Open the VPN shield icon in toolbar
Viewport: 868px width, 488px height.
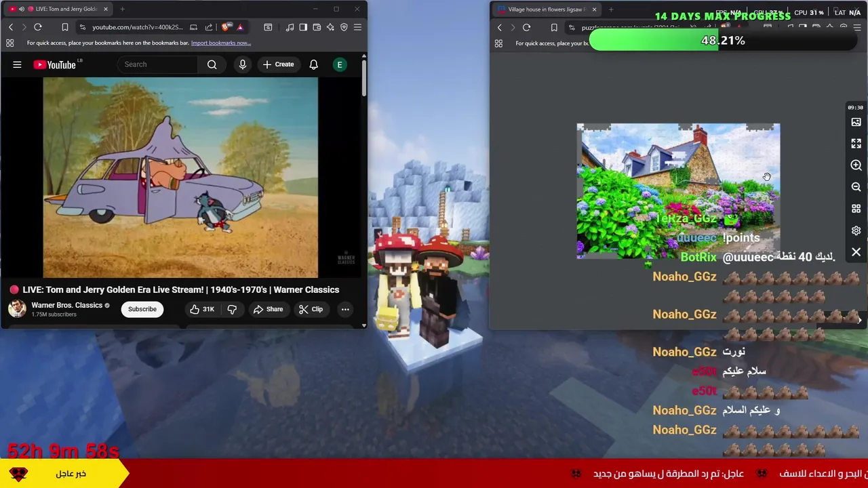pyautogui.click(x=344, y=27)
